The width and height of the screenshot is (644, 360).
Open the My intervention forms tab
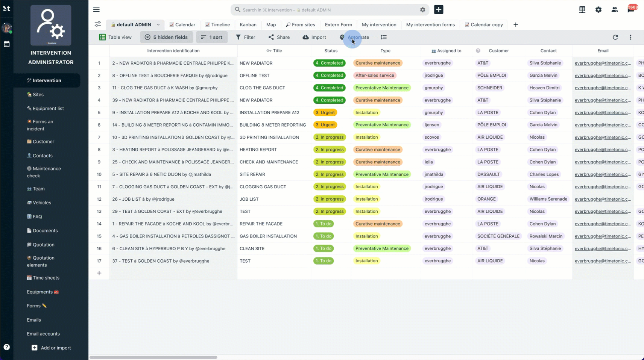point(430,25)
